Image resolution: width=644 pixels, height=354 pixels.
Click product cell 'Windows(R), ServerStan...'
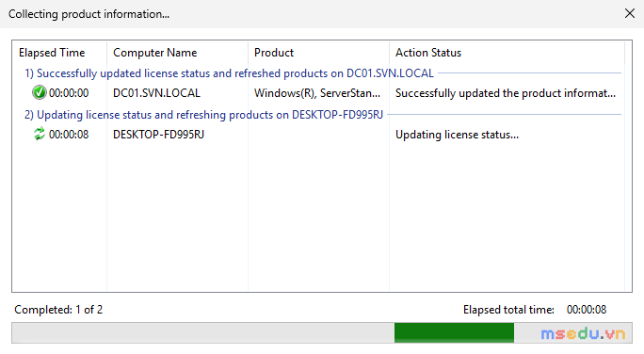(317, 93)
